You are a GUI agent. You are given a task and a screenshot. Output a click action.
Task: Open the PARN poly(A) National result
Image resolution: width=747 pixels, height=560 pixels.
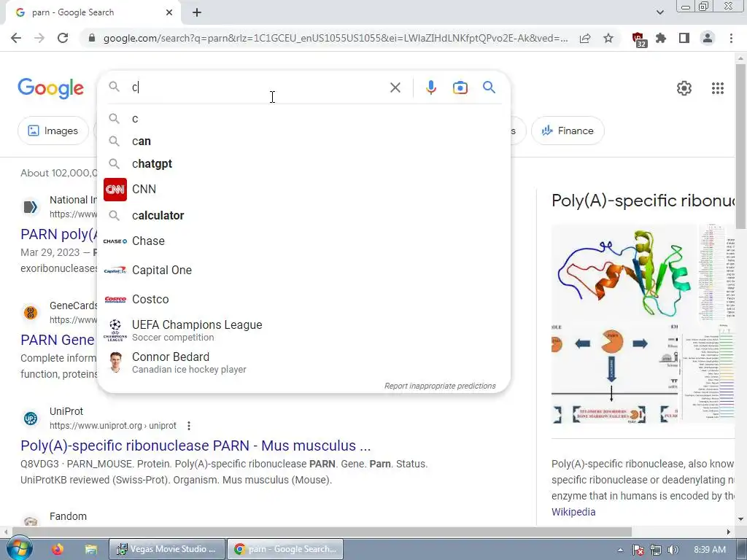[58, 234]
